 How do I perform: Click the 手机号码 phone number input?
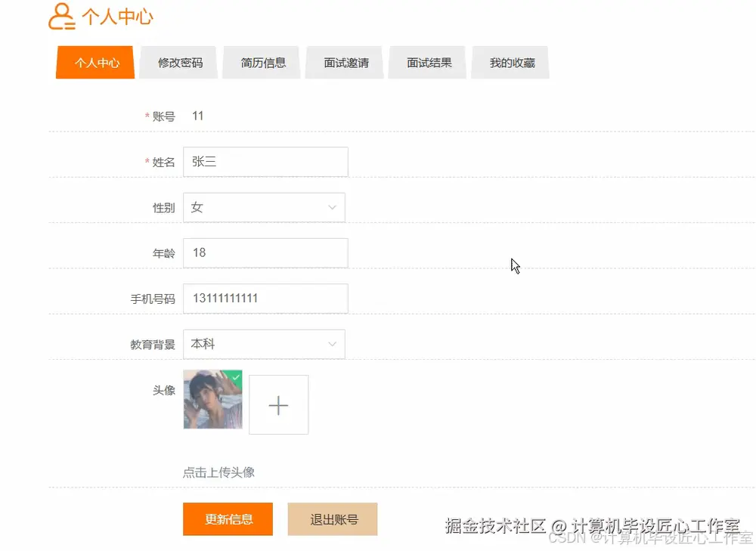click(x=265, y=299)
